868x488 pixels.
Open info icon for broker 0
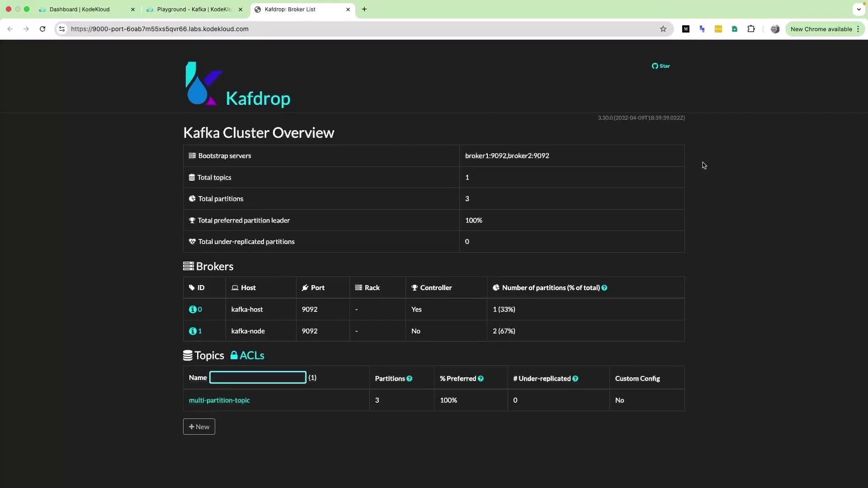(193, 310)
